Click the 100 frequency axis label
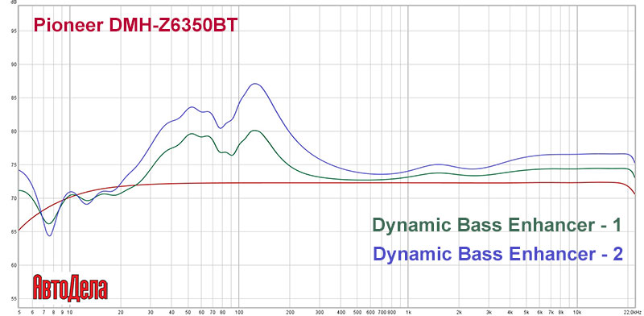Screen dimensions: 644x316 tap(239, 312)
